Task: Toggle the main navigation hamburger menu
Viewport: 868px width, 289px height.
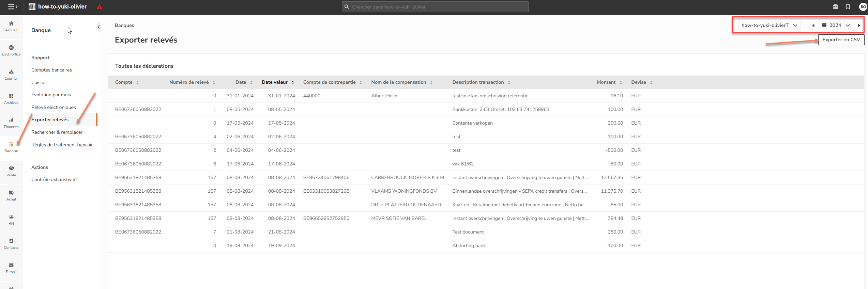Action: click(13, 7)
